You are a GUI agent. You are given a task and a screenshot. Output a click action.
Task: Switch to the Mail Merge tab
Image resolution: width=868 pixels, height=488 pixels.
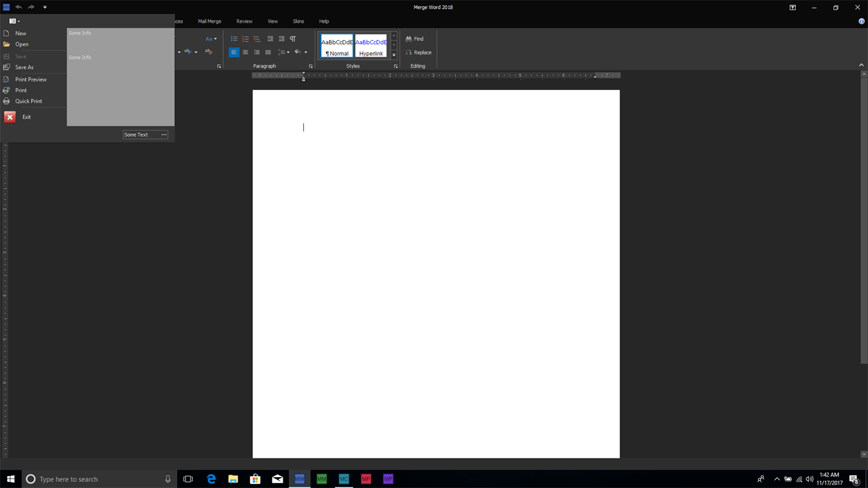tap(210, 21)
